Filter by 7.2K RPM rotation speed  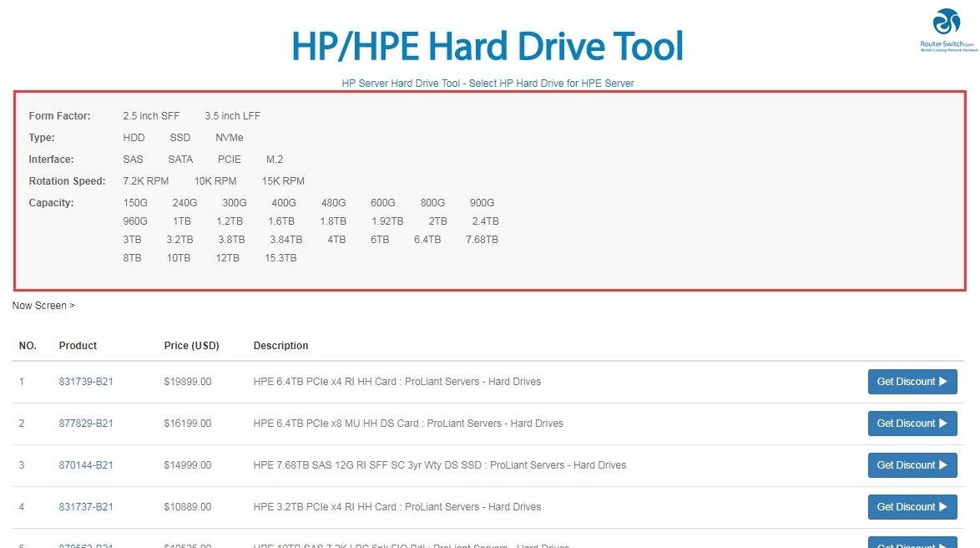tap(145, 181)
